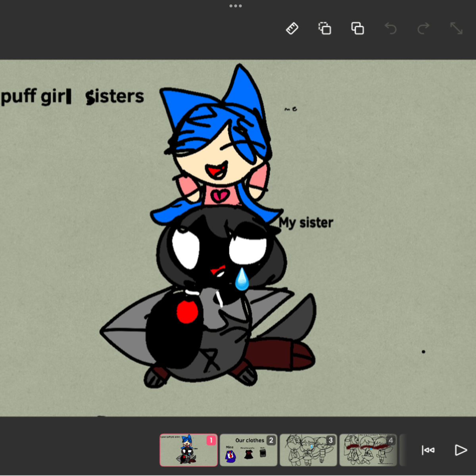
Task: Click the 'My sister' label on canvas
Action: pyautogui.click(x=306, y=223)
